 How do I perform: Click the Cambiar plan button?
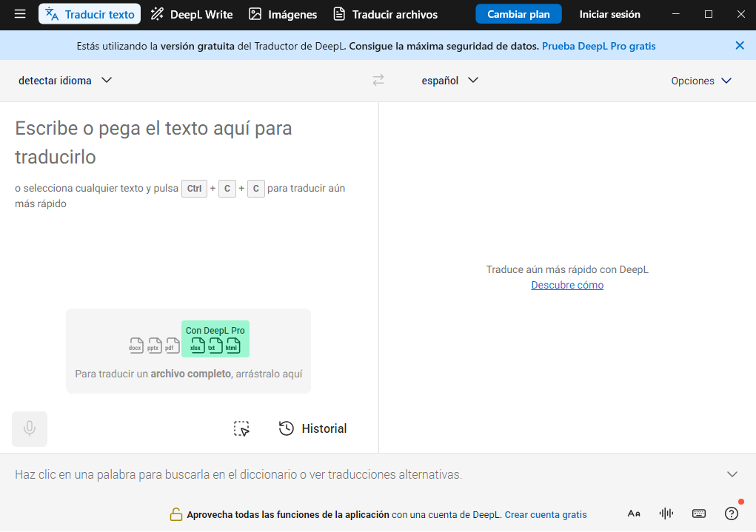pos(518,14)
